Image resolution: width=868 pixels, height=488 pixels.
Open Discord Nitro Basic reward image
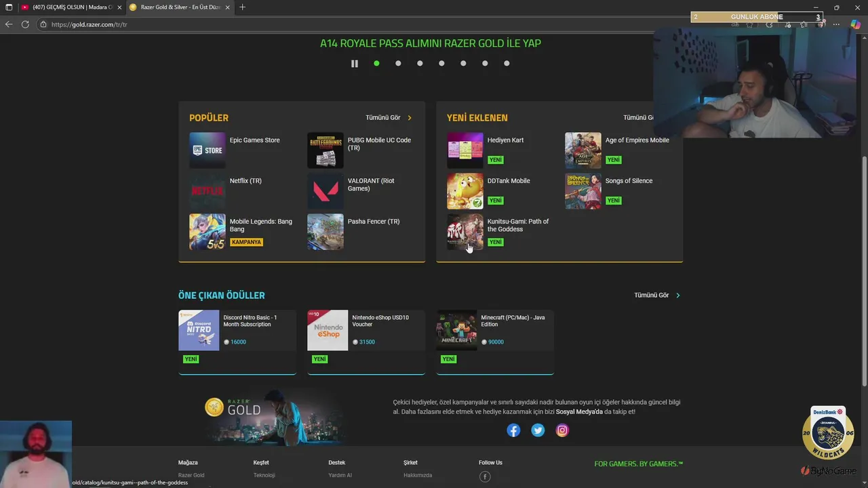[x=199, y=330]
